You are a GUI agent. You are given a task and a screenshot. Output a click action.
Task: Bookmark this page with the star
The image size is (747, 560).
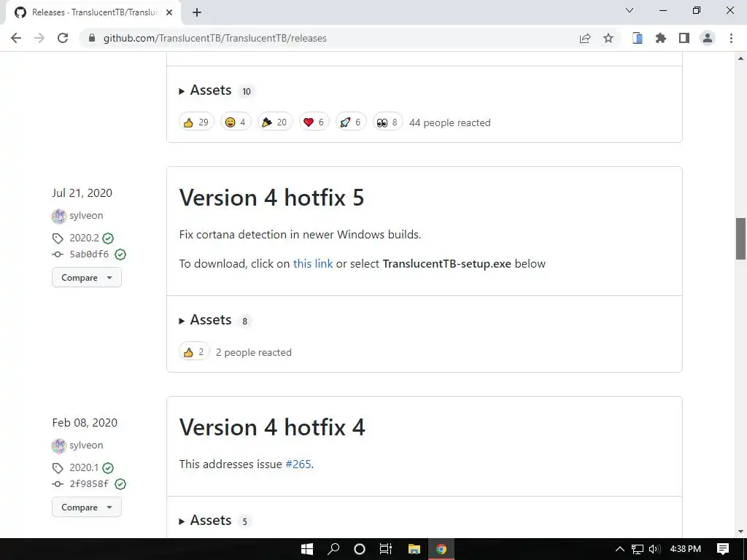click(608, 38)
